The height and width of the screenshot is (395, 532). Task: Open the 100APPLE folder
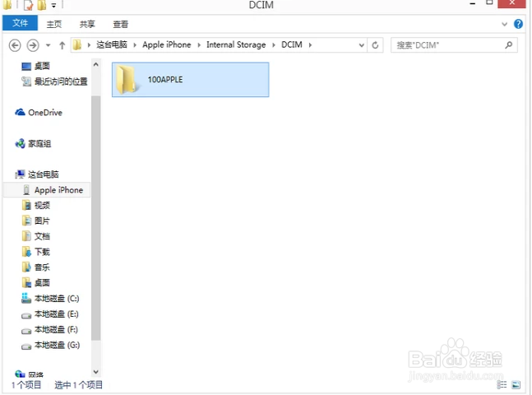190,80
